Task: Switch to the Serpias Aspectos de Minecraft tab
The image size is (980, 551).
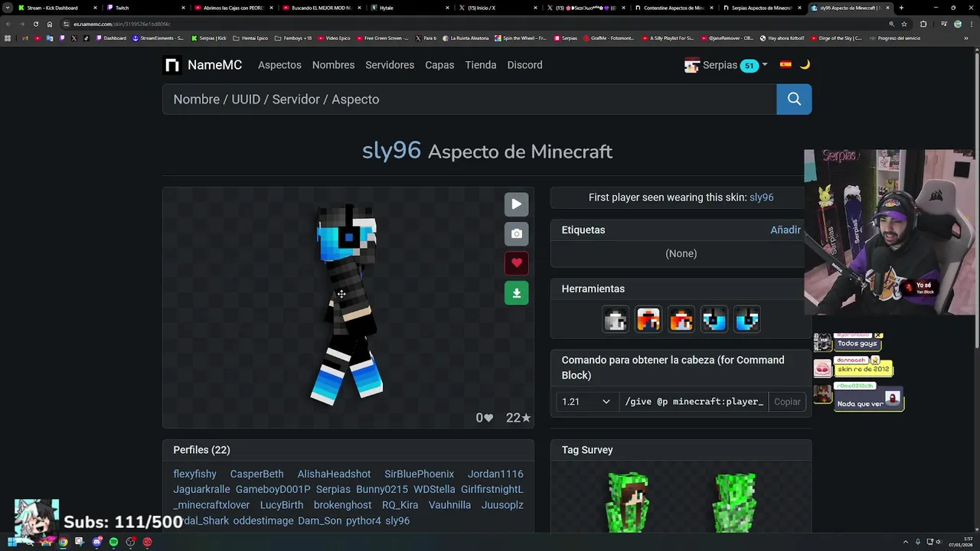Action: (762, 8)
